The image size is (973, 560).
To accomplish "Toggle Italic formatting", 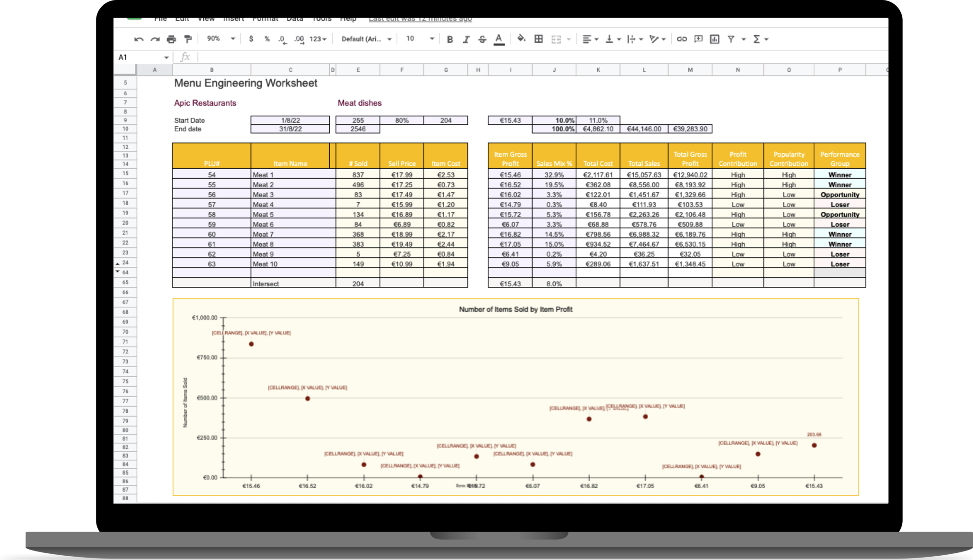I will click(466, 39).
